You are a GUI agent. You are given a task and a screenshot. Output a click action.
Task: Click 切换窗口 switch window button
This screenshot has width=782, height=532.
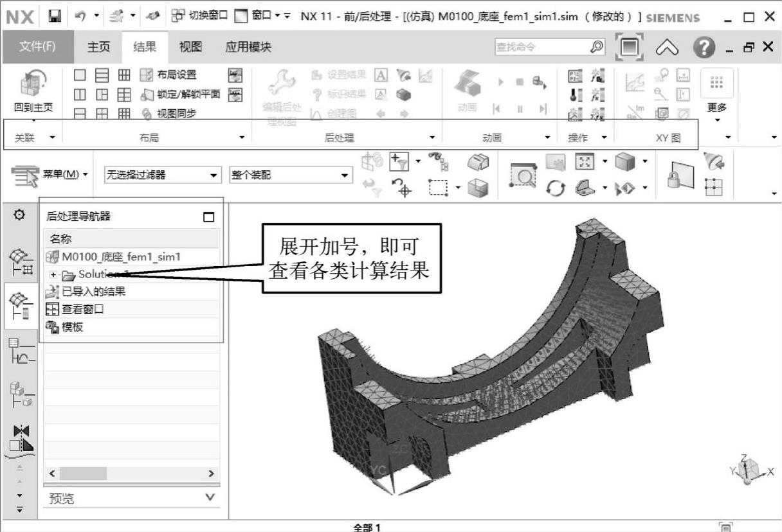(200, 17)
